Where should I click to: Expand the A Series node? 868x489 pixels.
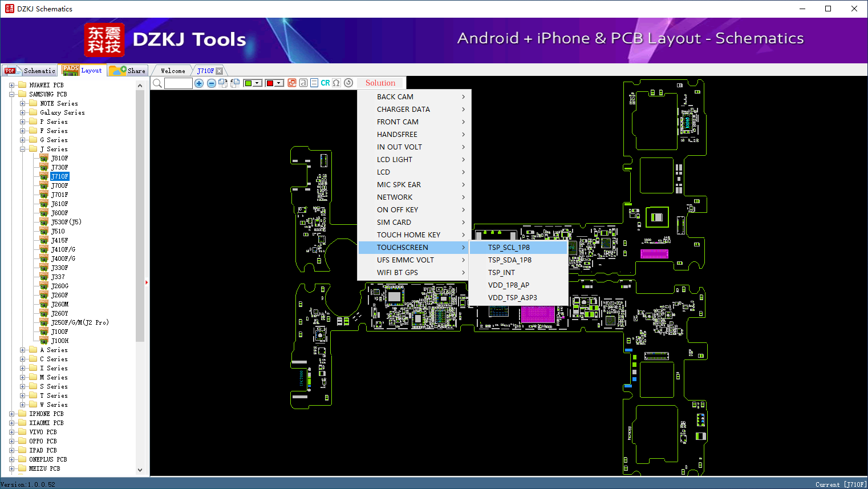pos(23,350)
